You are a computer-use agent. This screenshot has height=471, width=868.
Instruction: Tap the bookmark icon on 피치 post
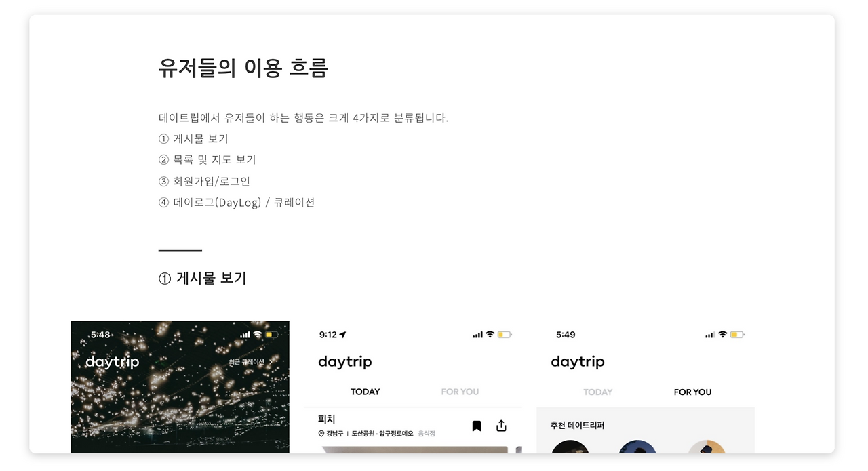click(x=477, y=426)
